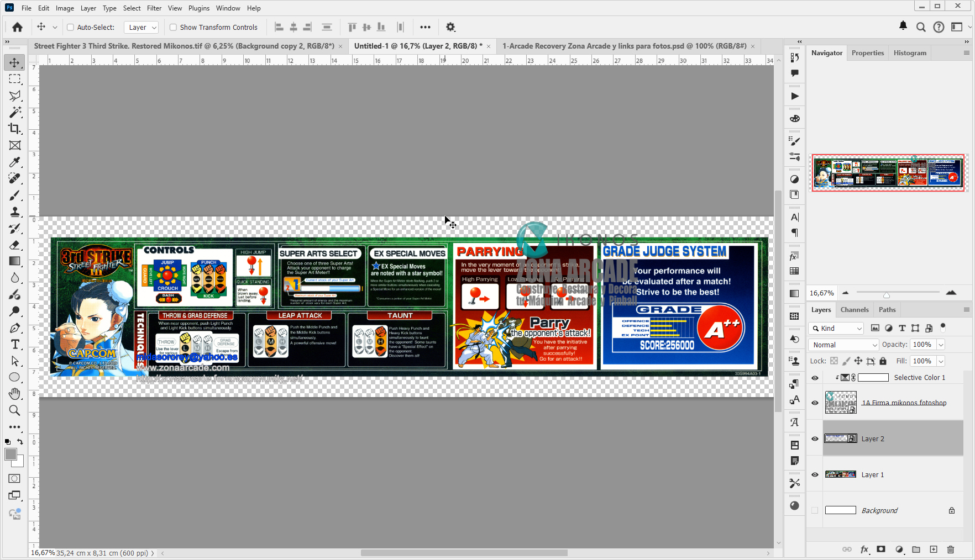Viewport: 975px width, 560px height.
Task: Check Show Transform Controls option
Action: click(x=173, y=27)
